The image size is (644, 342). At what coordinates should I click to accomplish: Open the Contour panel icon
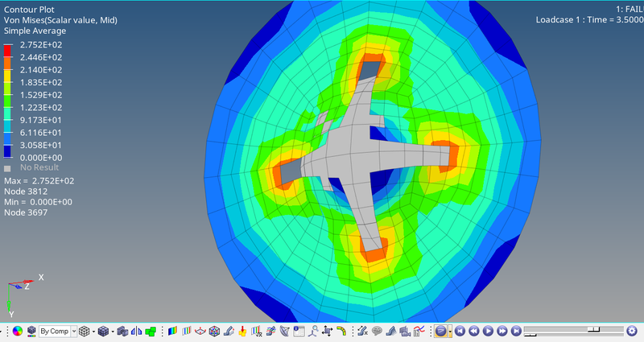(172, 331)
